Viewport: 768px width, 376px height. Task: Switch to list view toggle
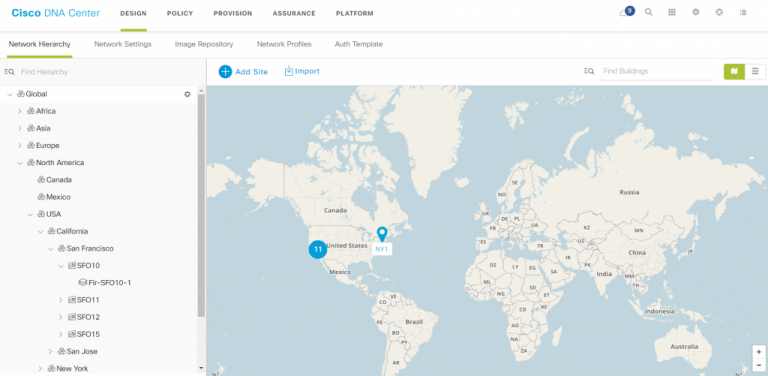point(755,71)
